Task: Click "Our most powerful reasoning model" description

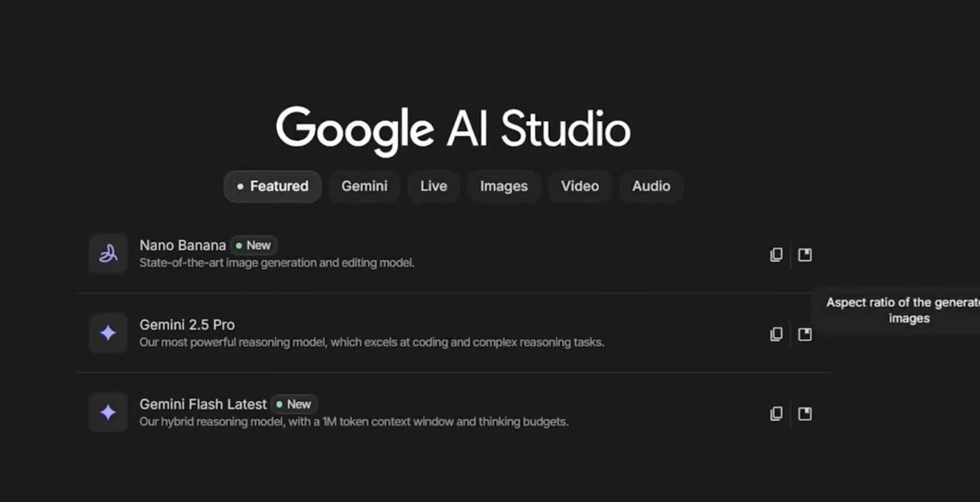Action: (x=372, y=342)
